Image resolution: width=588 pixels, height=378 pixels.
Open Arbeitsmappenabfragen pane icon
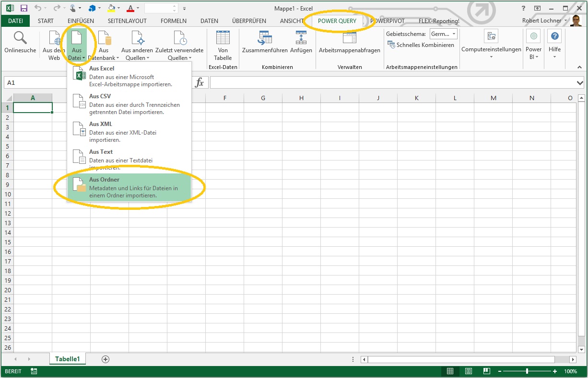coord(349,38)
